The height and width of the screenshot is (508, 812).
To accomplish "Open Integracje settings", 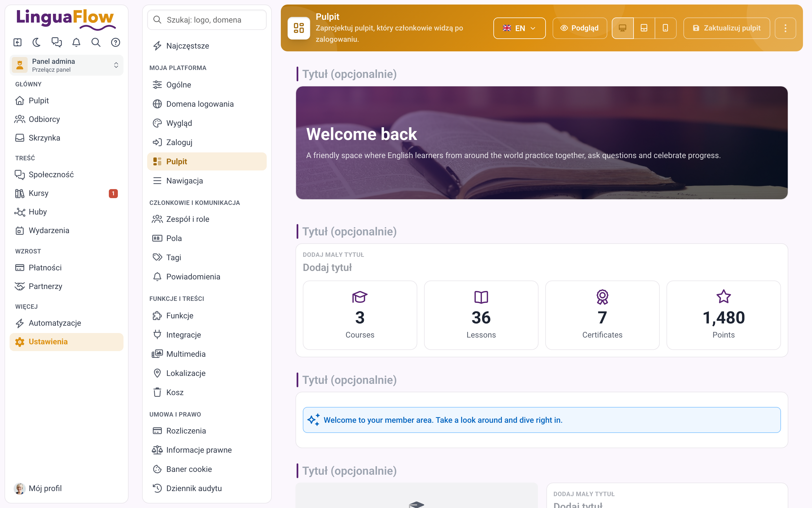I will point(207,335).
